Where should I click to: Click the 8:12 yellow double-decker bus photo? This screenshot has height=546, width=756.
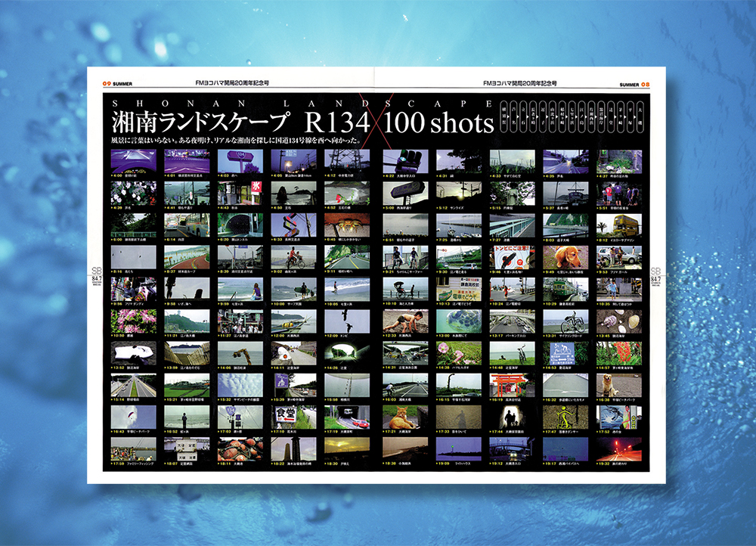[x=618, y=224]
